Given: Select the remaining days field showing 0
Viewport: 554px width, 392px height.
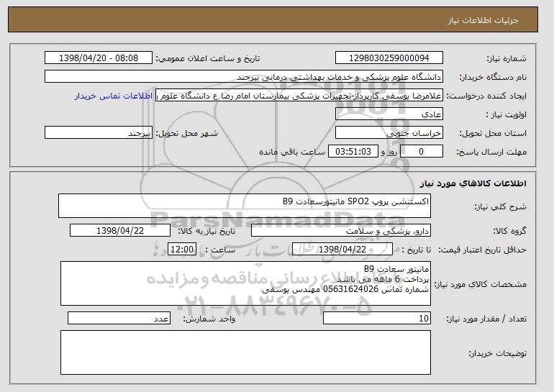Looking at the screenshot, I should tap(421, 152).
